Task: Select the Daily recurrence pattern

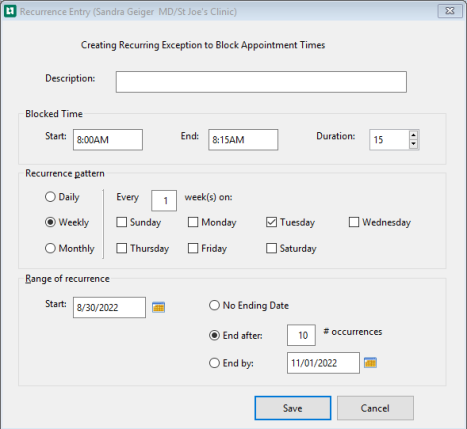Action: tap(50, 197)
